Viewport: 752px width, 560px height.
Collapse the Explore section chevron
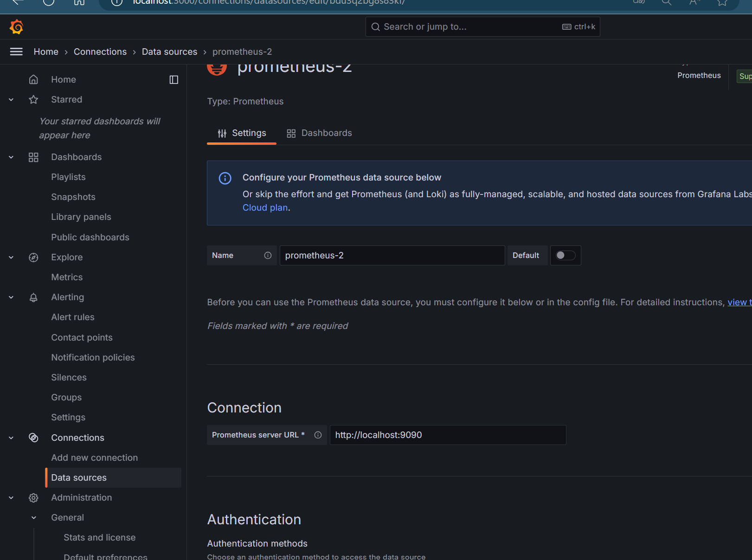pos(11,257)
